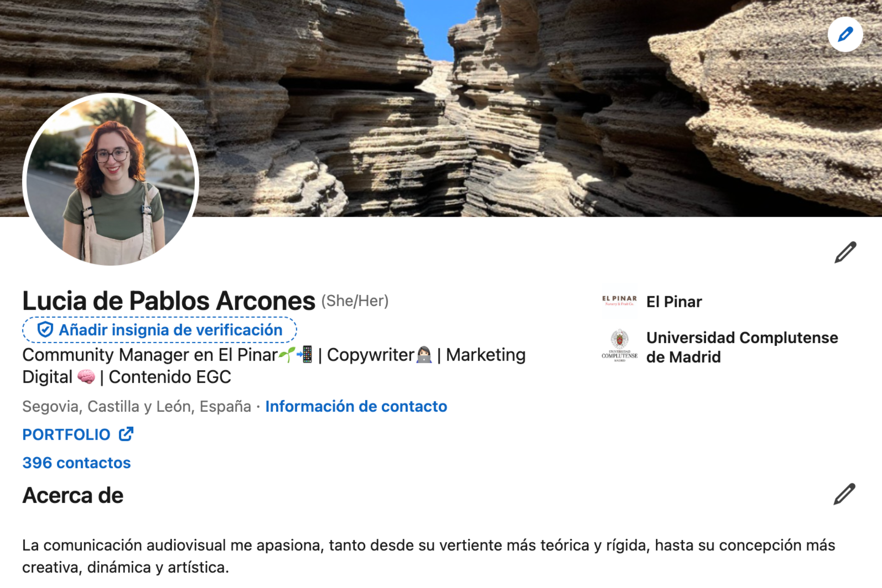The image size is (882, 588).
Task: Click the About paragraph on comunicación audiovisual
Action: (x=429, y=556)
